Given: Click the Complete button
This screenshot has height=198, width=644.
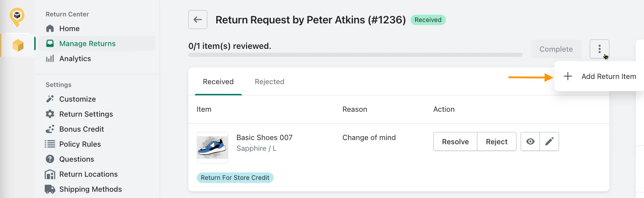Looking at the screenshot, I should click(556, 49).
